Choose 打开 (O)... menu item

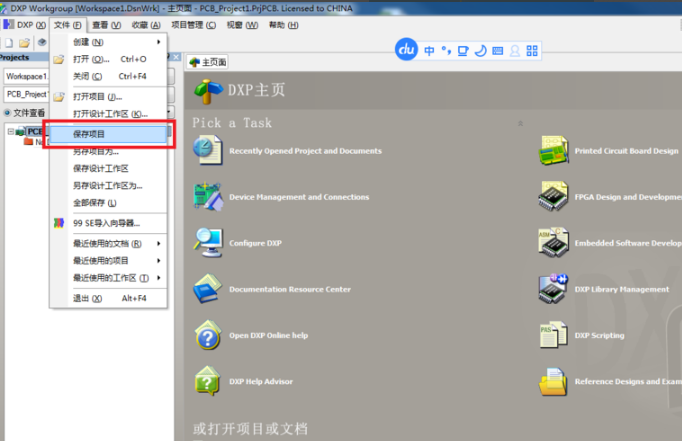click(x=108, y=59)
